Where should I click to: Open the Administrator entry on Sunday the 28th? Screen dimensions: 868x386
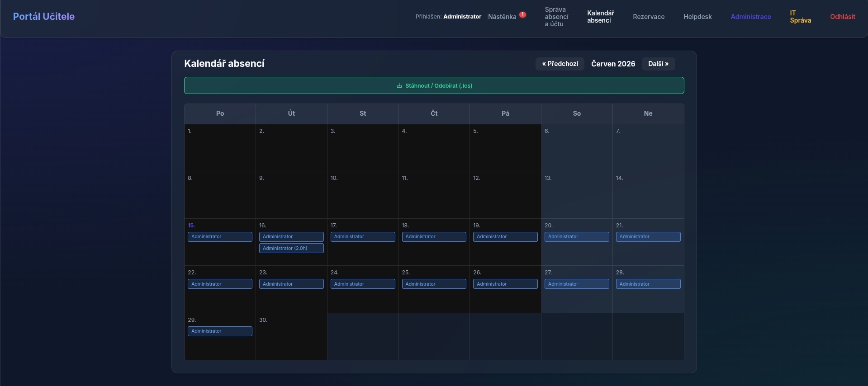pos(648,284)
